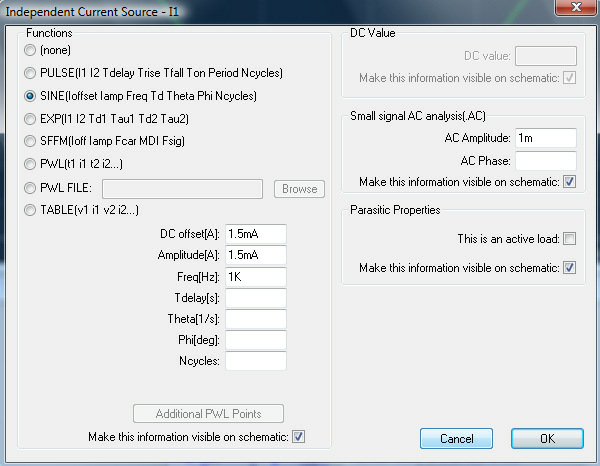600x466 pixels.
Task: Enable This is an active load checkbox
Action: pos(569,239)
